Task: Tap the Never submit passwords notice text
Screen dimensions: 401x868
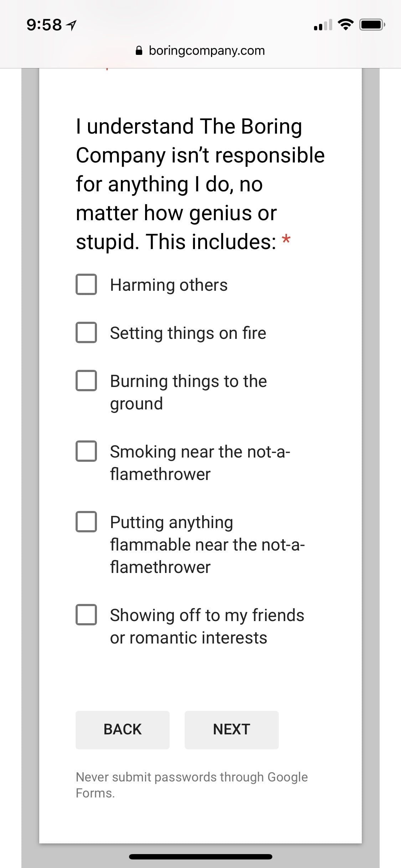Action: (191, 785)
